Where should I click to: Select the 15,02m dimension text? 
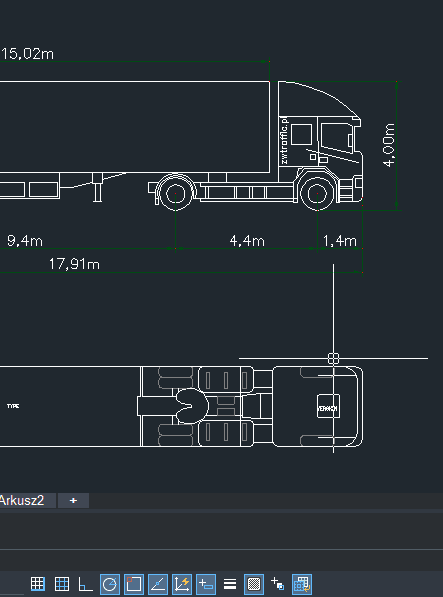(x=27, y=54)
